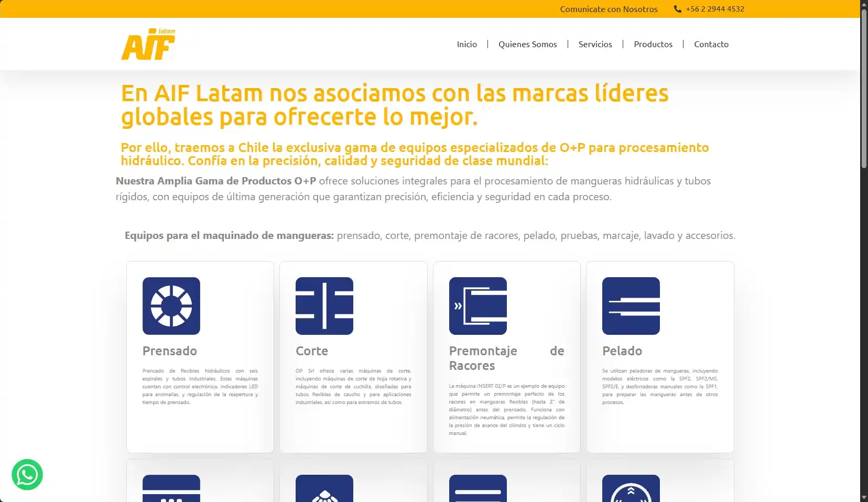Open the Productos menu
Screen dimensions: 868x502
pos(653,45)
